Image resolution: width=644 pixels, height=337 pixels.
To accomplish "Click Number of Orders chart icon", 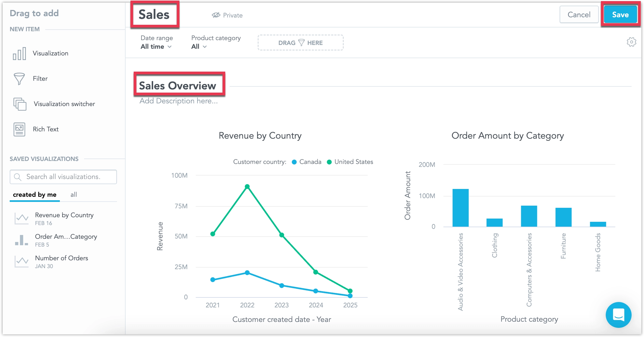I will (x=22, y=261).
